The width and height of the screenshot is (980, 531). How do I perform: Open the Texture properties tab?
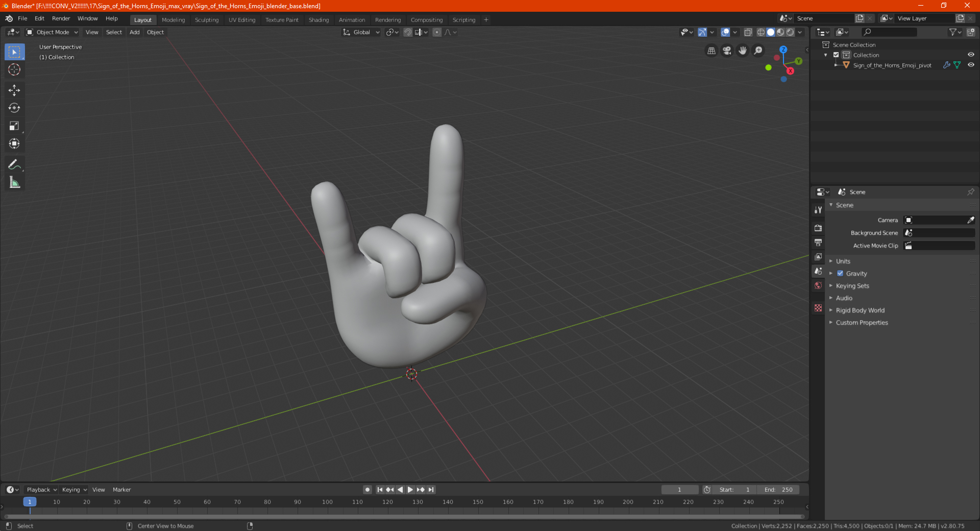tap(818, 308)
